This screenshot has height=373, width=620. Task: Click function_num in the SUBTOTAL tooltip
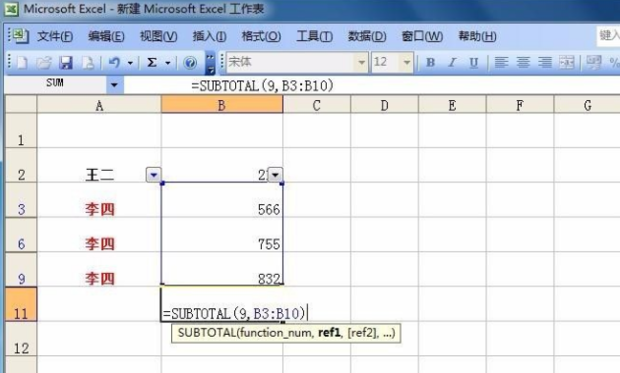(275, 333)
